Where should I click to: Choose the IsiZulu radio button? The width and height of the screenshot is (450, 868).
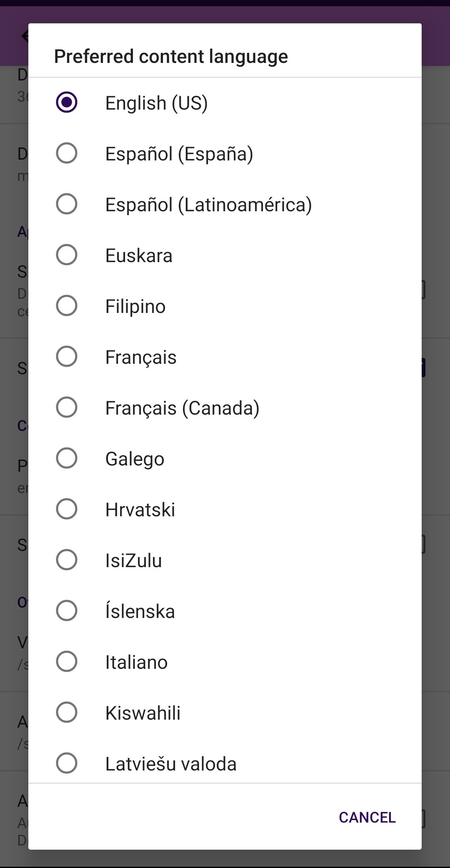click(x=67, y=560)
